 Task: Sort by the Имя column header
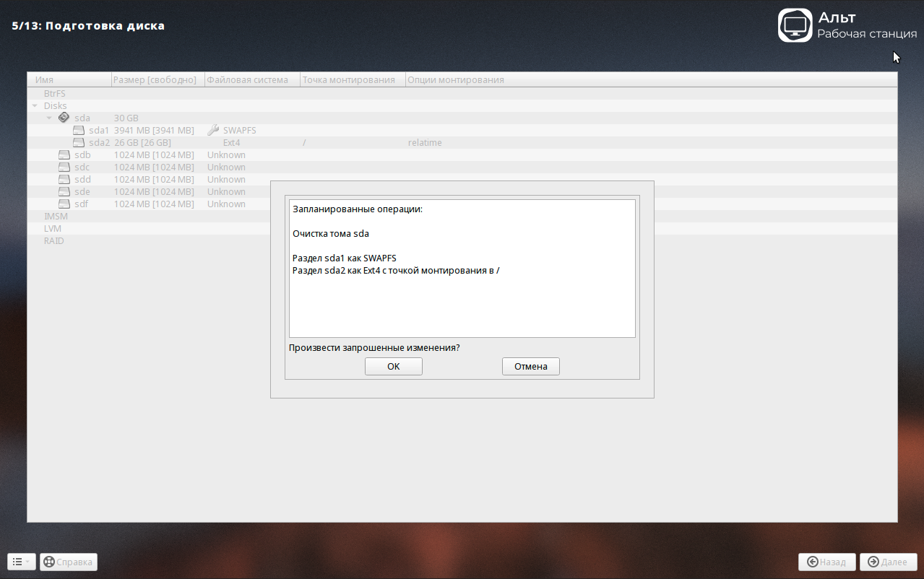point(69,80)
